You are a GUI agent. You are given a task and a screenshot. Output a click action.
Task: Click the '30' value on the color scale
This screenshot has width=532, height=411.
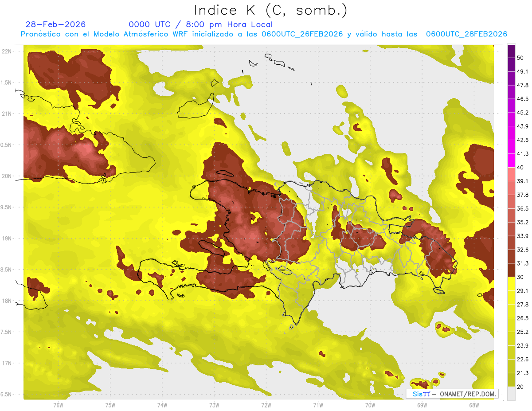point(520,277)
